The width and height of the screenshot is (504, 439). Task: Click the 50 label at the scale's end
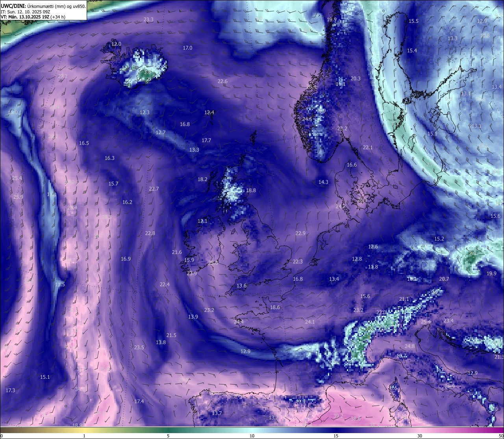point(500,436)
